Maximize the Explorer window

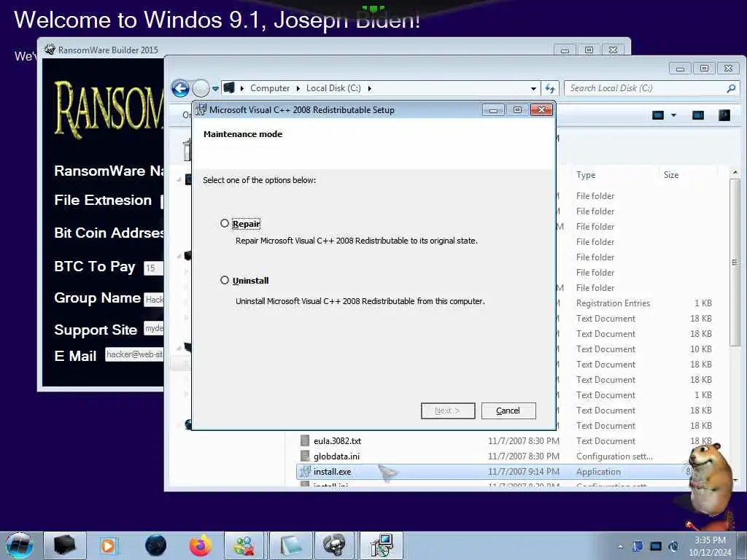point(704,69)
